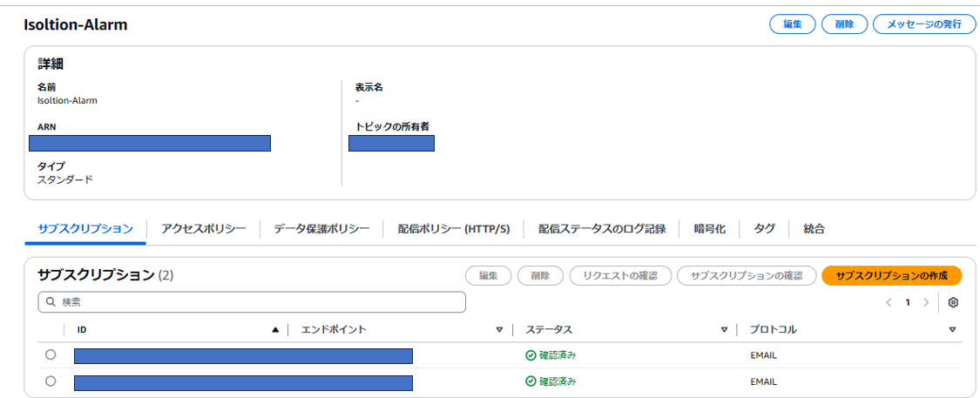Screen dimensions: 980x398
Task: Open the 配信ポリシー (HTTP/S) tab
Action: (454, 229)
